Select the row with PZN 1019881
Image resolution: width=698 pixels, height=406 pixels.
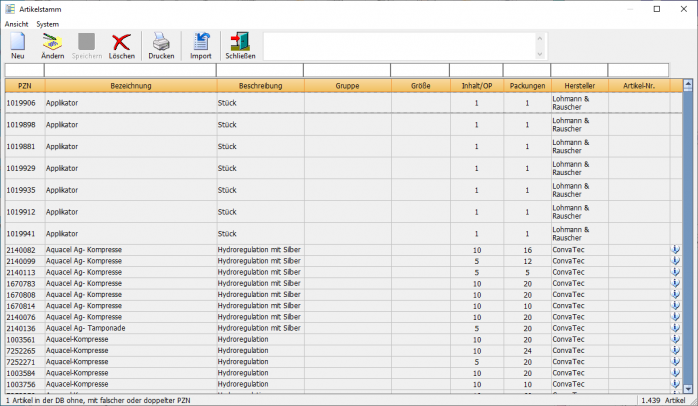(343, 146)
